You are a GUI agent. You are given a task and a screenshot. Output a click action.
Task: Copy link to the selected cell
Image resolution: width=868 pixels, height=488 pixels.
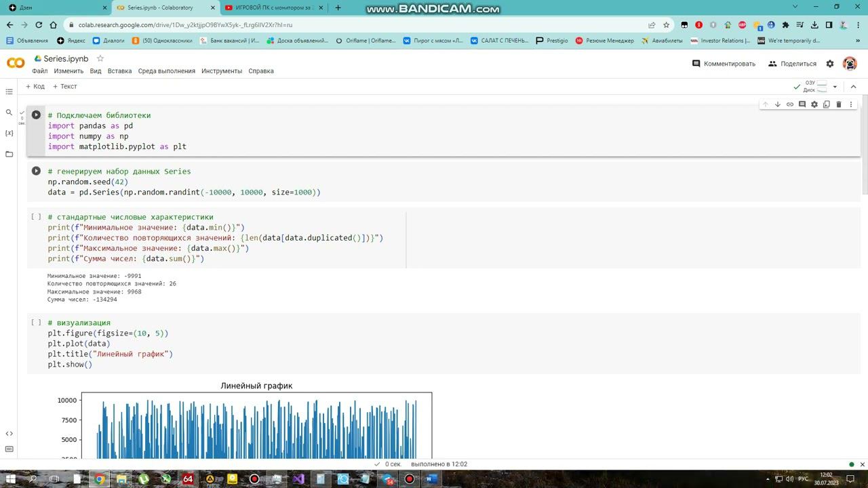tap(790, 104)
